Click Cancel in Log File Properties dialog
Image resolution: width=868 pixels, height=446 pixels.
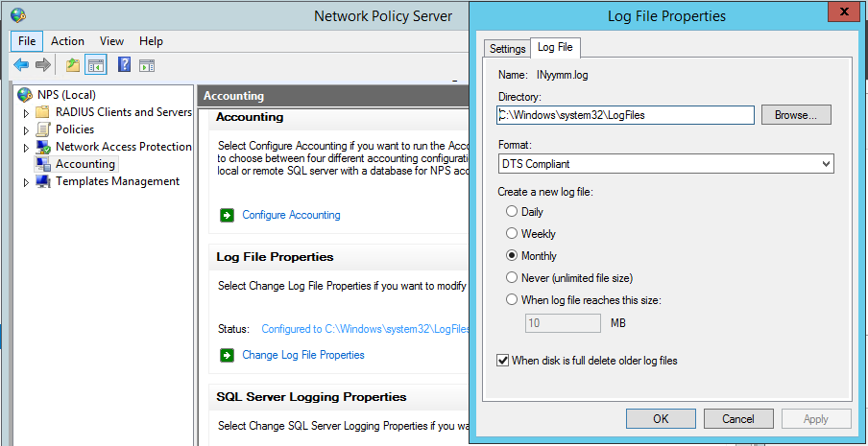pyautogui.click(x=738, y=419)
